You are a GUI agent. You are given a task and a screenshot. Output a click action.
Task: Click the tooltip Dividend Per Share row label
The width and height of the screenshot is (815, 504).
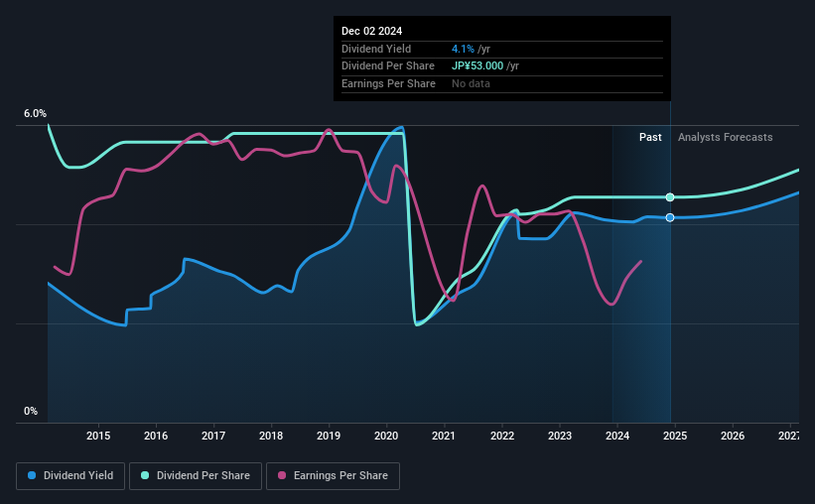pyautogui.click(x=388, y=66)
